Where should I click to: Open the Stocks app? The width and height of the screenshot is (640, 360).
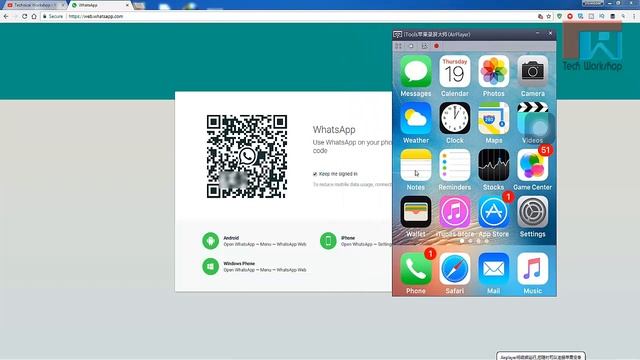(493, 165)
